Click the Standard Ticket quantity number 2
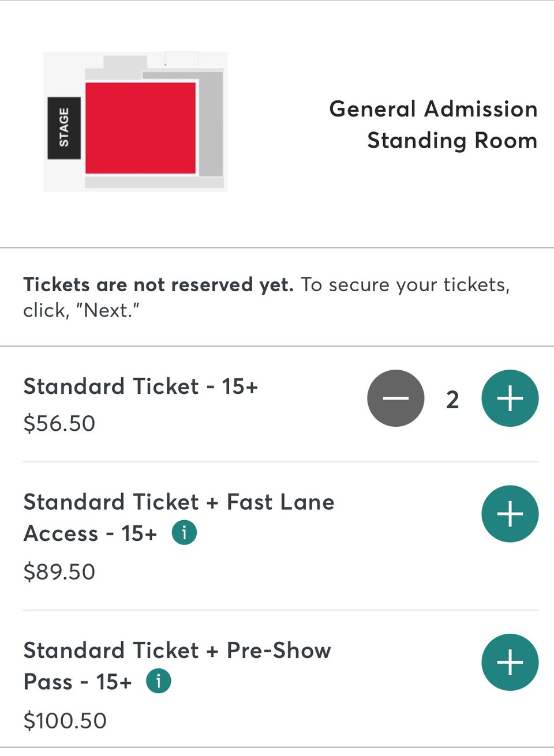The image size is (554, 756). (x=452, y=400)
